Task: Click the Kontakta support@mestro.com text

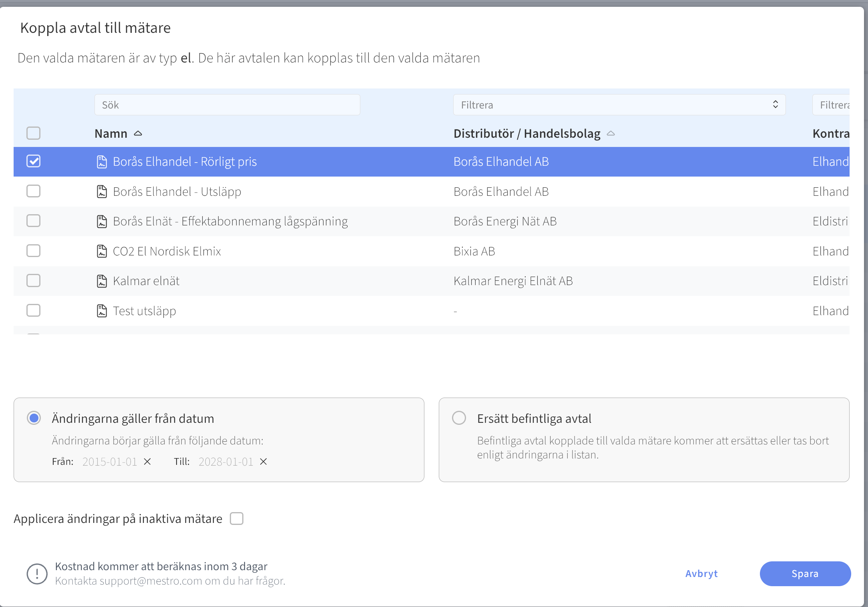Action: pyautogui.click(x=170, y=581)
